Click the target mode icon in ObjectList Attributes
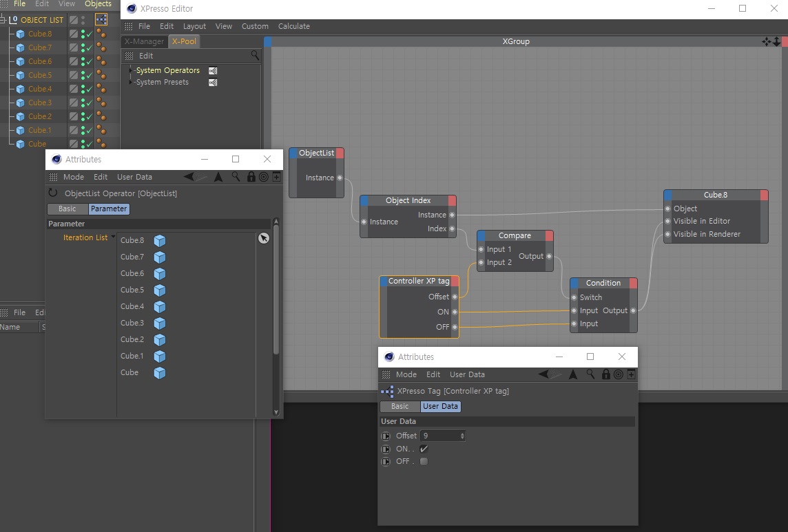The width and height of the screenshot is (788, 532). click(263, 177)
